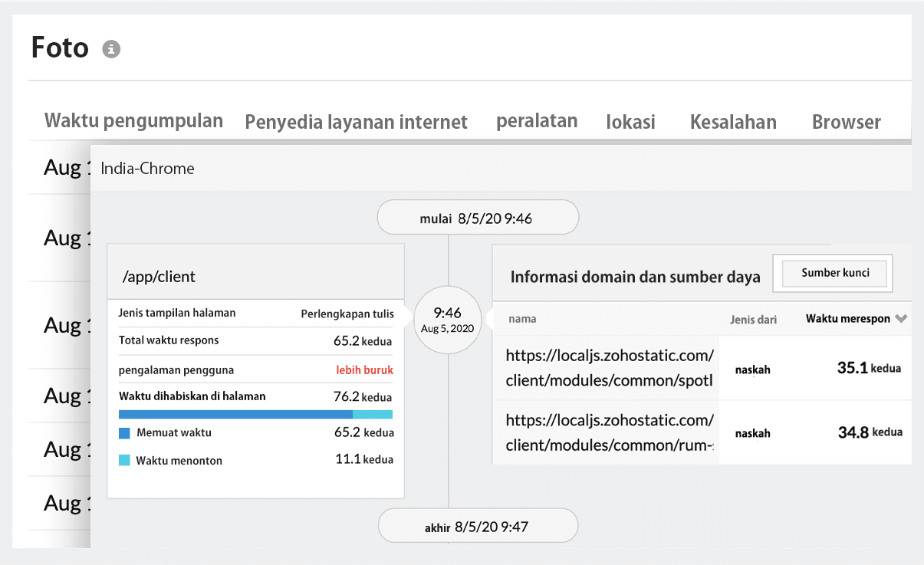Select the peralatan tab

537,120
